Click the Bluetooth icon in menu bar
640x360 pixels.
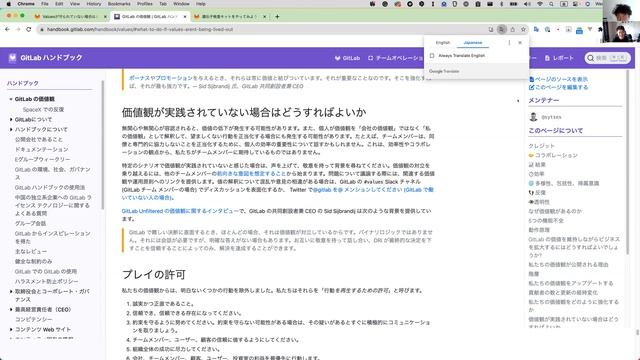coord(502,4)
